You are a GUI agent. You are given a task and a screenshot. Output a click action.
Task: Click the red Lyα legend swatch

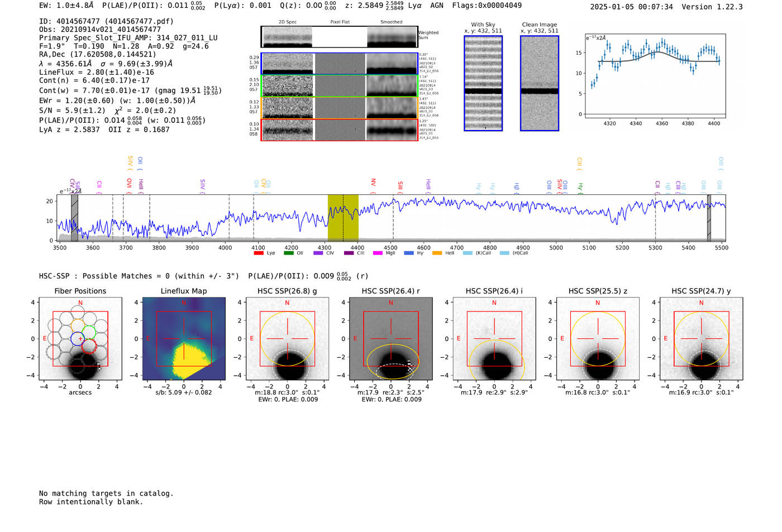[x=258, y=253]
